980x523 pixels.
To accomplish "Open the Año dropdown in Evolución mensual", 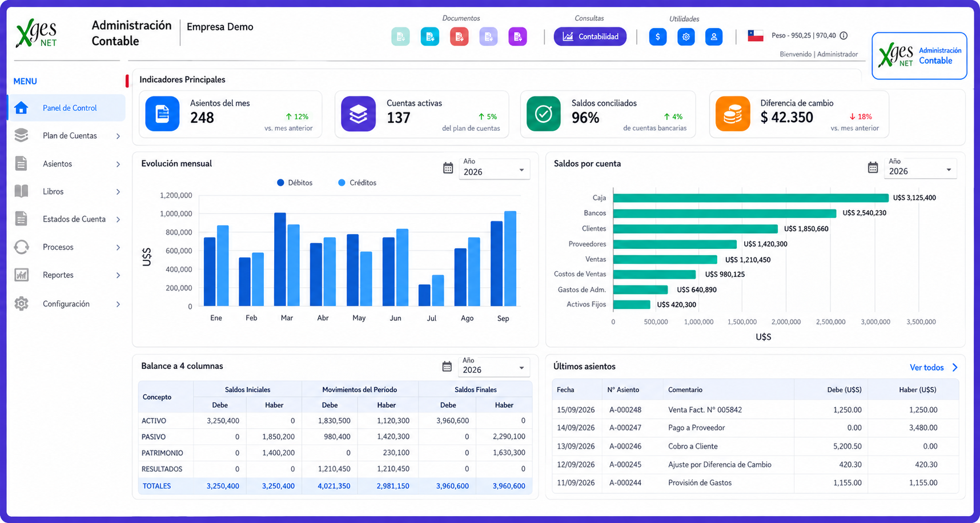I will click(494, 168).
